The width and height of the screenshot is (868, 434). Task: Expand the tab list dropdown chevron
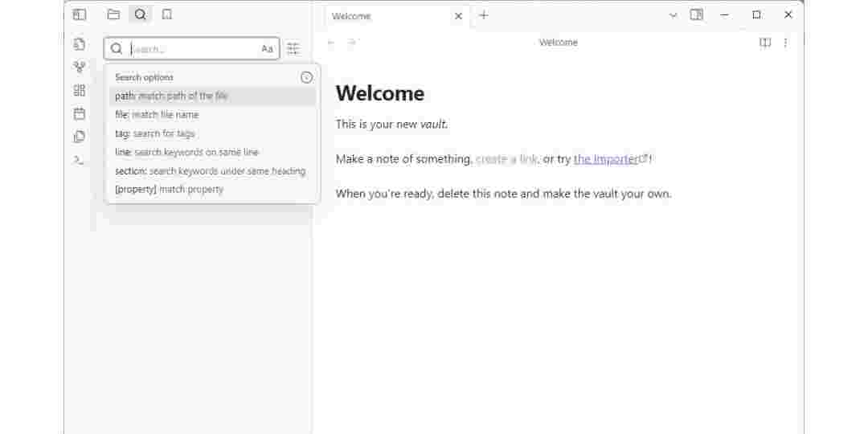click(674, 15)
